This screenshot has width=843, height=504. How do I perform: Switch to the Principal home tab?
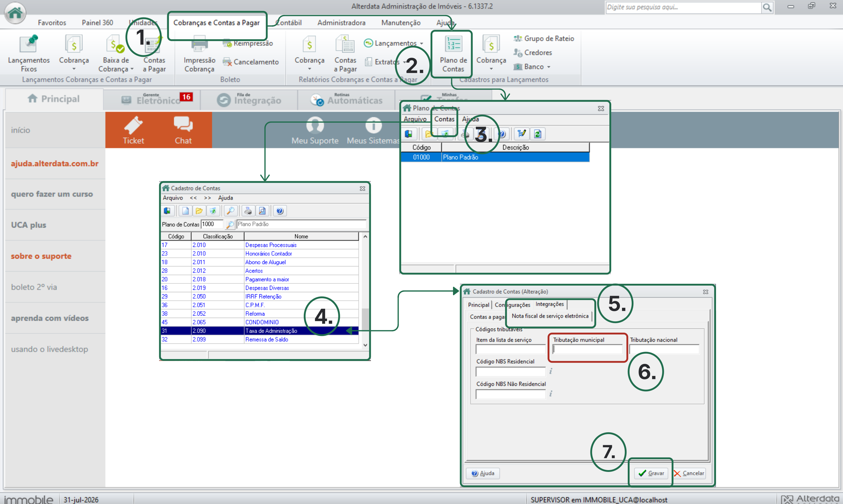[x=54, y=99]
